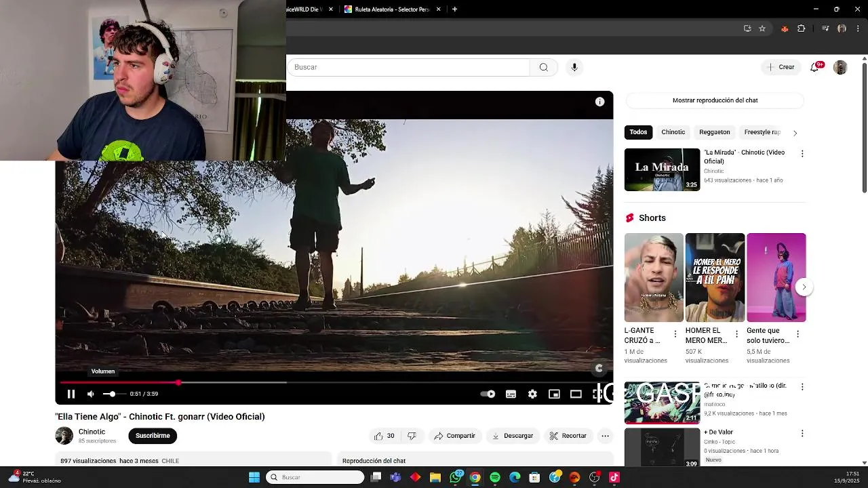Enable the miniplayer mode
868x488 pixels.
(554, 394)
